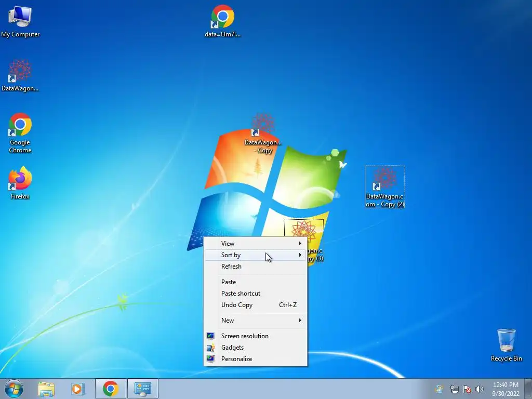This screenshot has height=399, width=532.
Task: Choose Undo Copy in the context menu
Action: pyautogui.click(x=255, y=304)
